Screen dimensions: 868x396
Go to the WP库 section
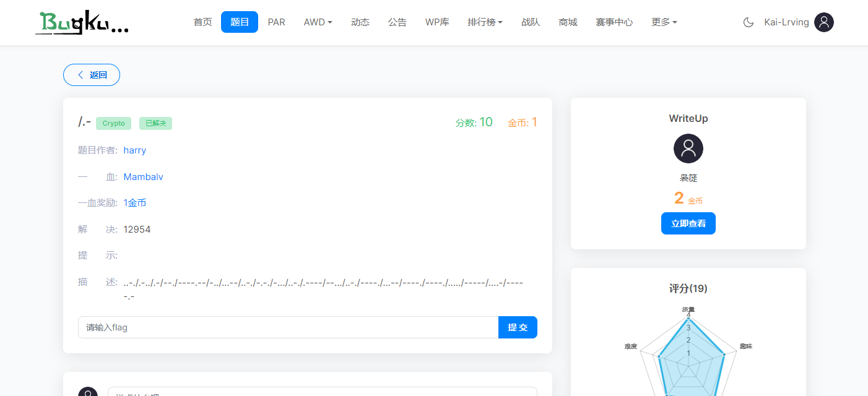pyautogui.click(x=437, y=22)
